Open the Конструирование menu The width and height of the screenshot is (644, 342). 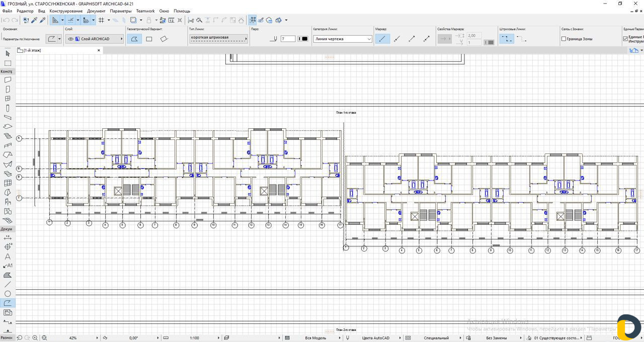66,11
